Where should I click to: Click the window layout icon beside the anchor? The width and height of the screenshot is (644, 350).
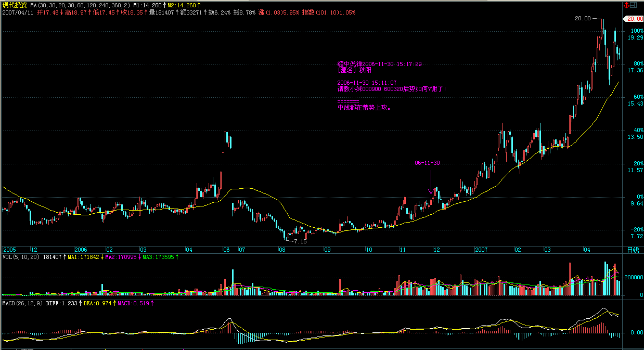click(x=633, y=5)
